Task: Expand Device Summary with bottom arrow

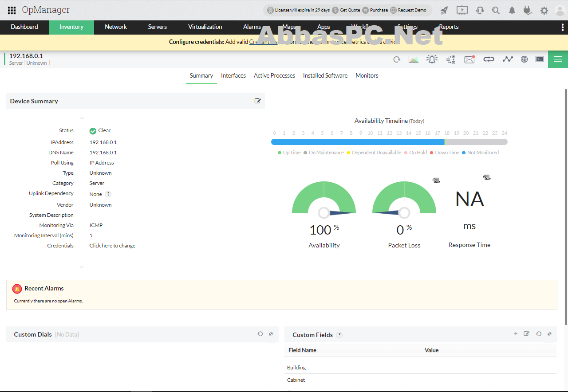Action: (x=81, y=267)
